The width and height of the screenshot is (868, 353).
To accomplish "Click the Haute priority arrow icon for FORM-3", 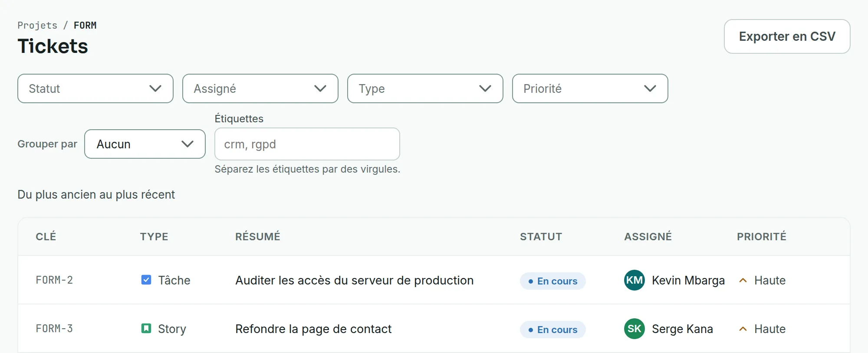I will [743, 329].
